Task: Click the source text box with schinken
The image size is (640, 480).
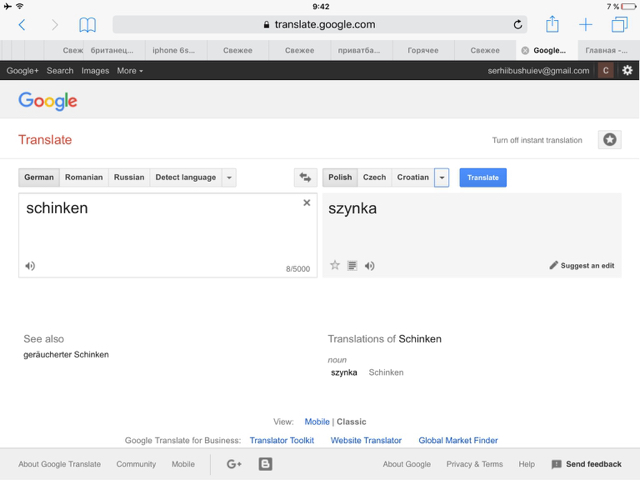Action: pyautogui.click(x=168, y=236)
